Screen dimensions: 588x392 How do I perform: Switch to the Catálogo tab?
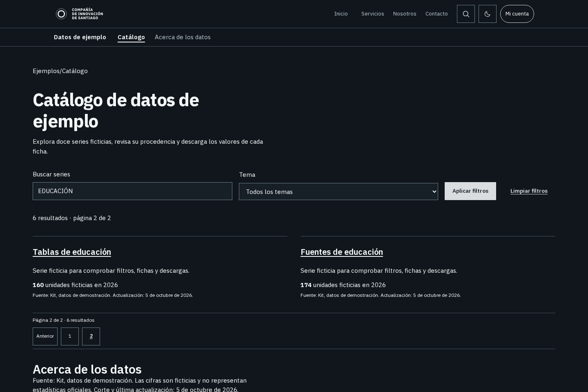click(131, 37)
